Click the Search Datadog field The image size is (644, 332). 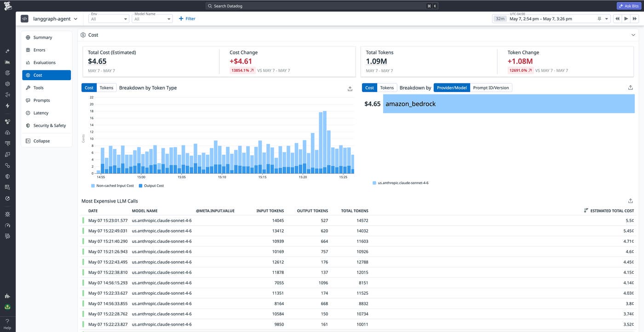(322, 6)
